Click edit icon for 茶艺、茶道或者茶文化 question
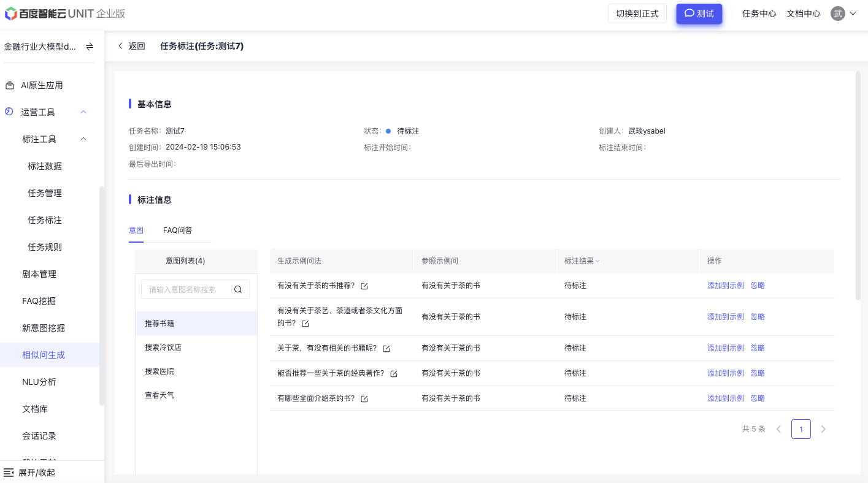Image resolution: width=868 pixels, height=483 pixels. (305, 324)
